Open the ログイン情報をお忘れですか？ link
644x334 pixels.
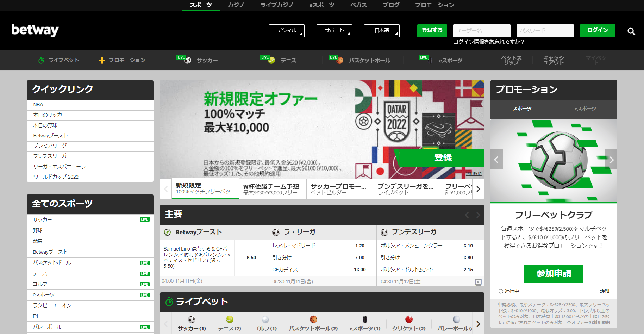pos(489,42)
